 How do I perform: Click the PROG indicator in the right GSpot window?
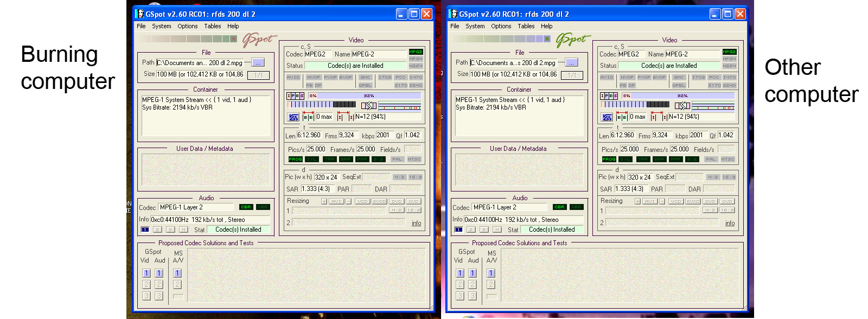(609, 159)
